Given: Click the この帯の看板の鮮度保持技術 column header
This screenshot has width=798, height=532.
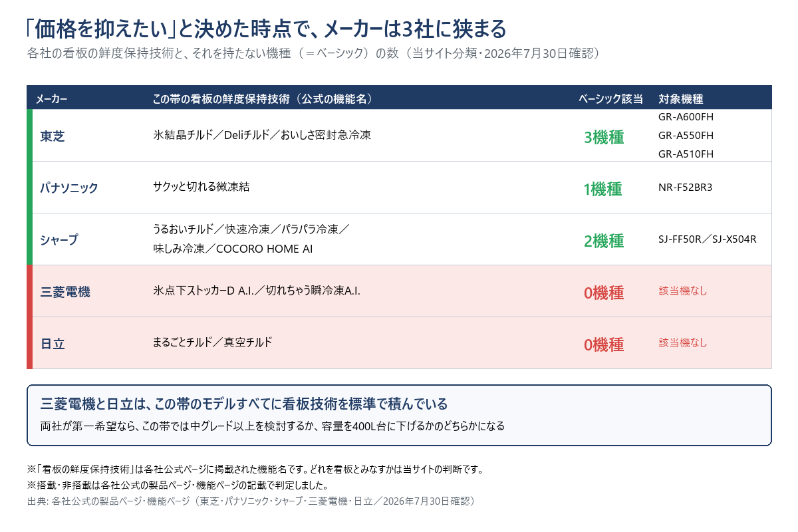Looking at the screenshot, I should (x=263, y=99).
